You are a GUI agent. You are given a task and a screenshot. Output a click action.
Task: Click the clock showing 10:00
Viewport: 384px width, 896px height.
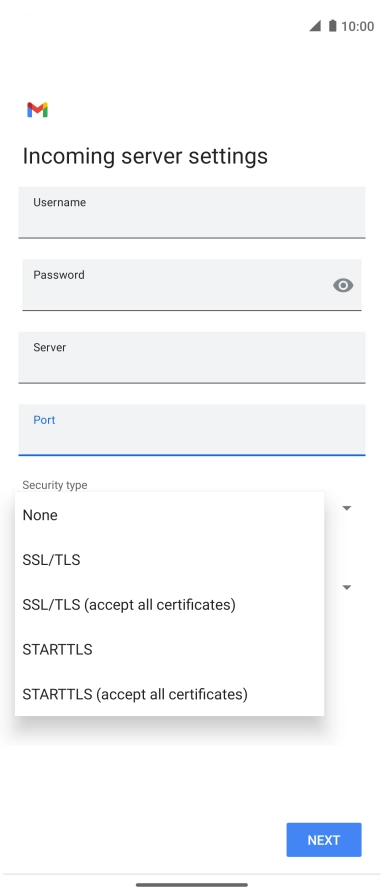pos(358,26)
